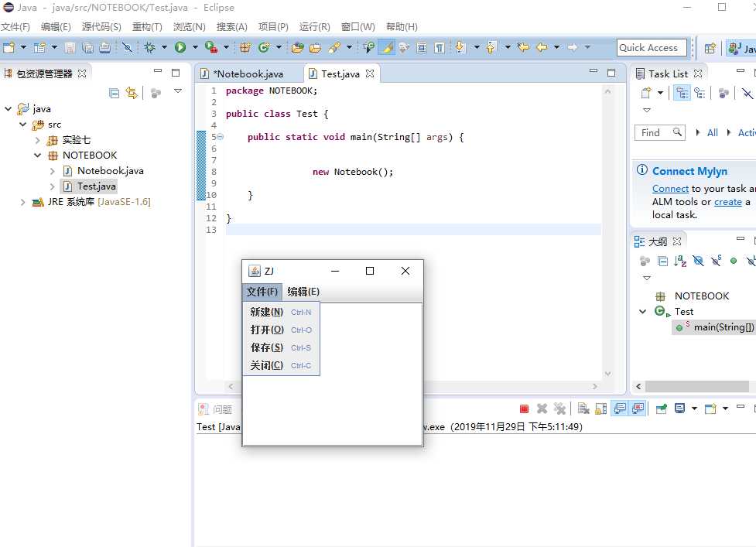Image resolution: width=756 pixels, height=547 pixels.
Task: Select main(String[]) method in outline
Action: point(724,327)
